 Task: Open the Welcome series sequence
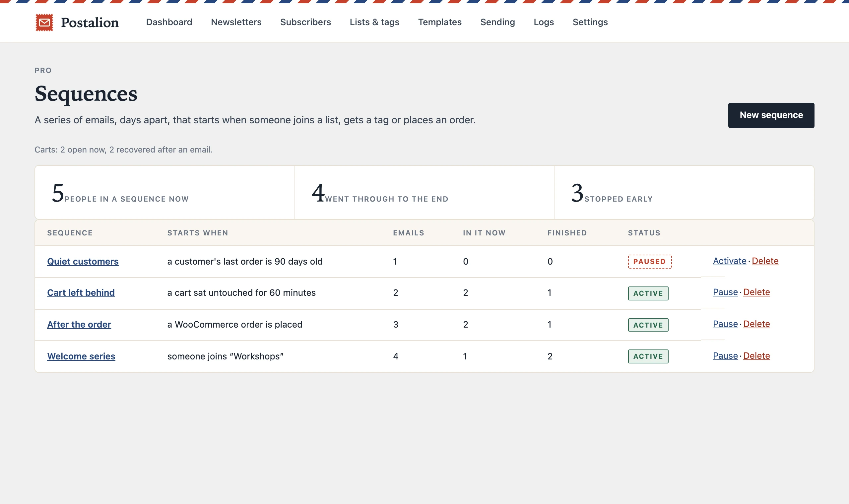click(81, 356)
